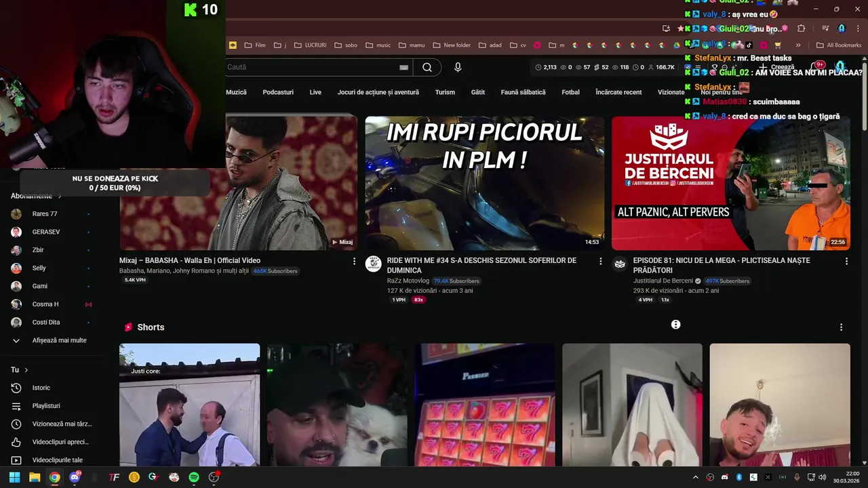Select the Live filter chip
868x488 pixels.
[315, 92]
